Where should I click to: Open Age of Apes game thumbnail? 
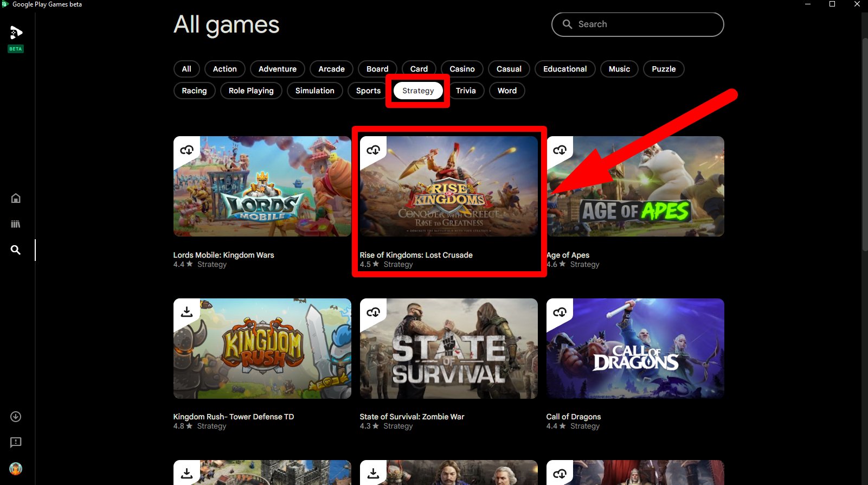point(635,186)
